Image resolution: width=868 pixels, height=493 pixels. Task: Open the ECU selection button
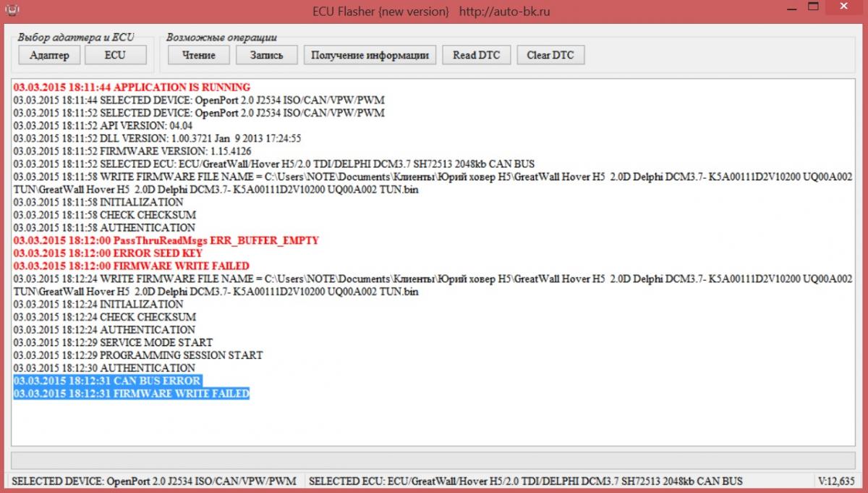[x=115, y=55]
